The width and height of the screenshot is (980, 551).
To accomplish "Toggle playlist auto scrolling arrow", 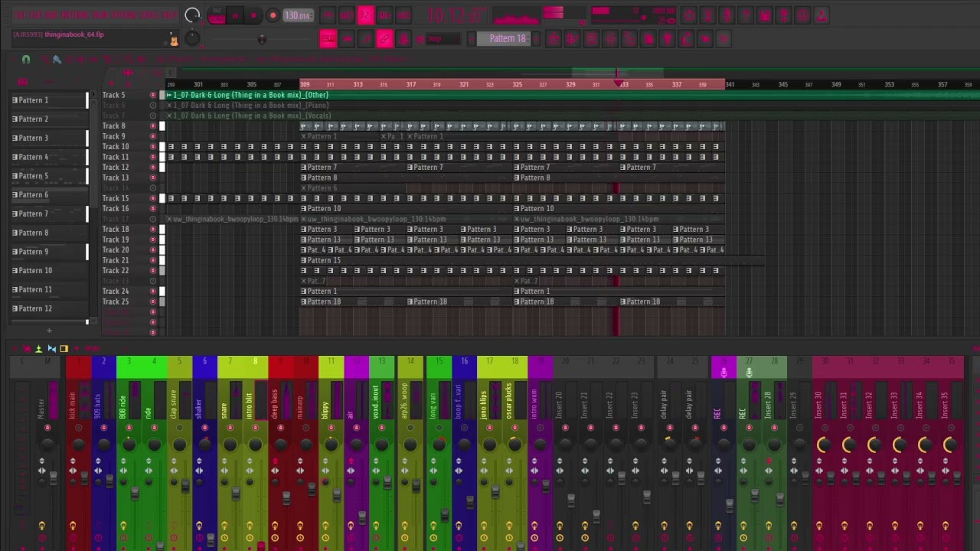I will (347, 38).
